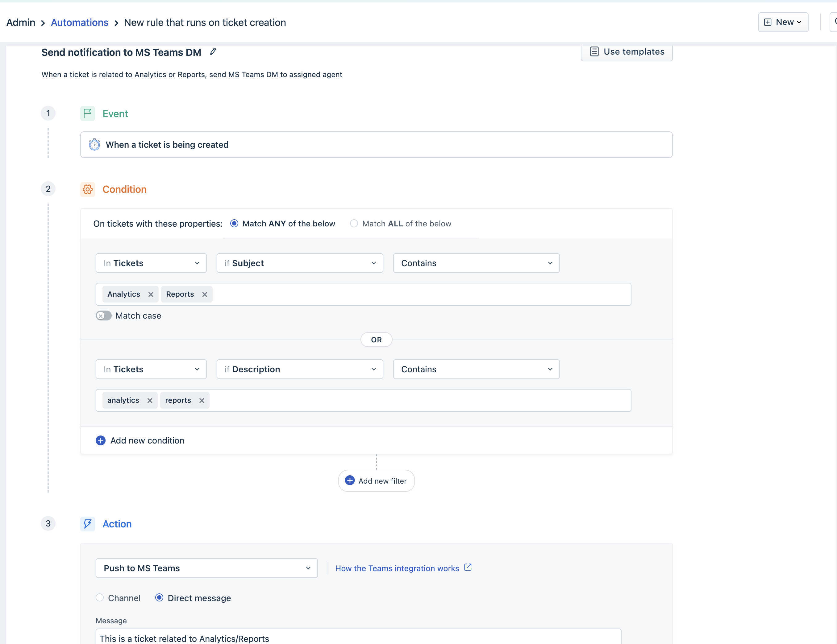The image size is (837, 644).
Task: Toggle the Match case switch
Action: click(x=103, y=316)
